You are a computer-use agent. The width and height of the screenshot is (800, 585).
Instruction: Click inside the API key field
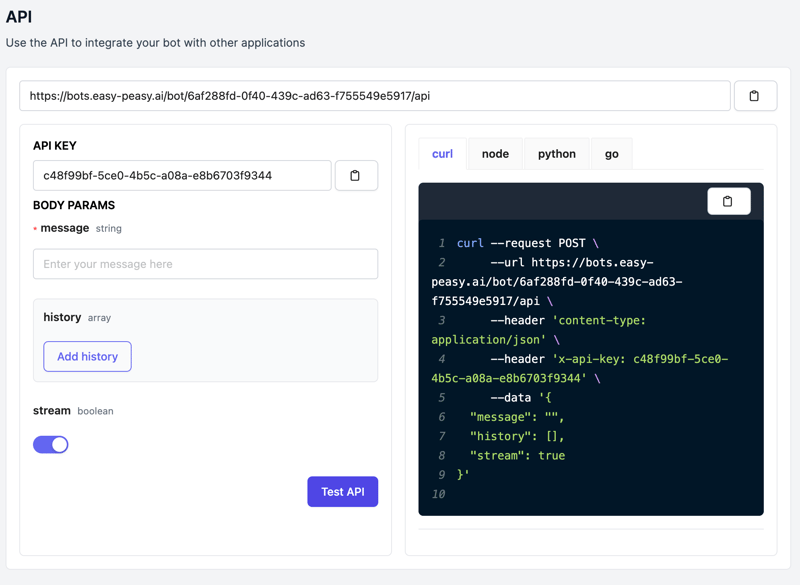(182, 176)
